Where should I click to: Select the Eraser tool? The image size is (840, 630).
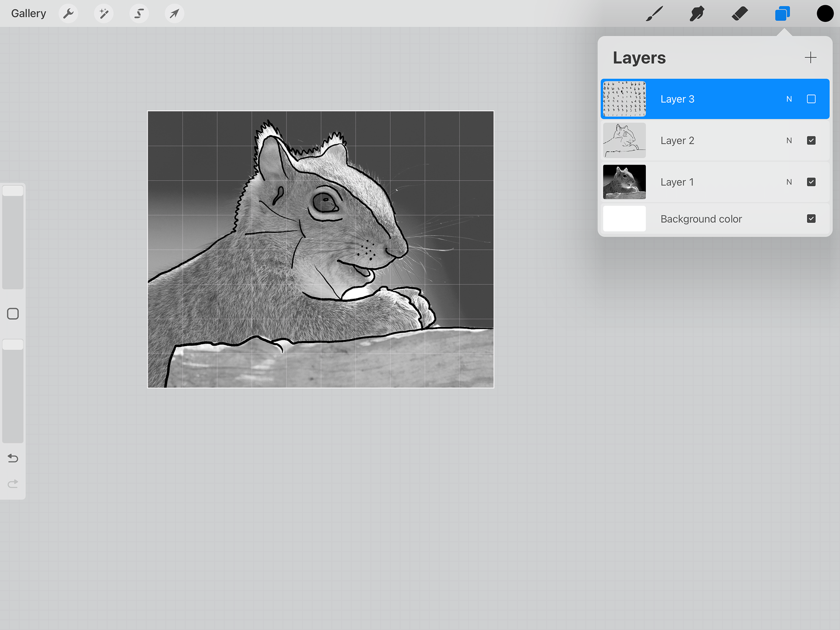(x=740, y=14)
